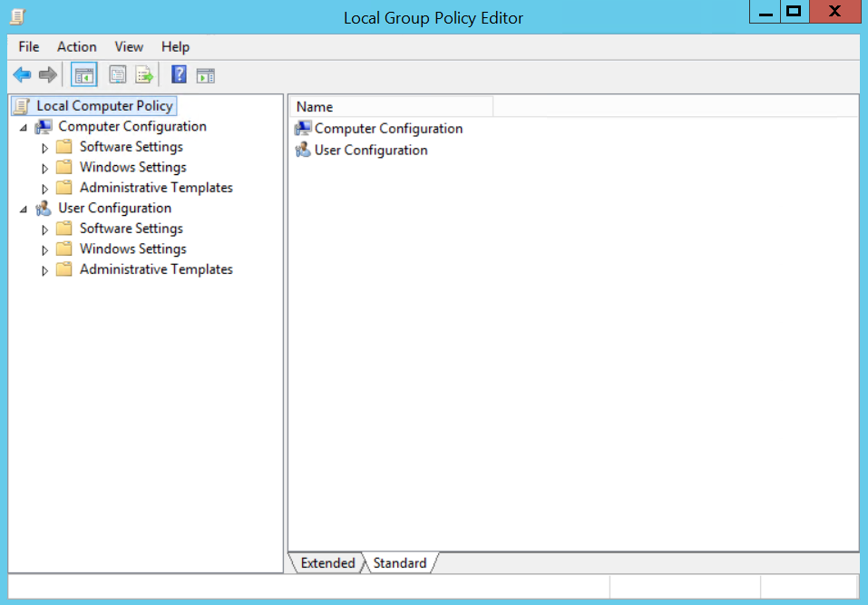The height and width of the screenshot is (605, 868).
Task: Open the Action menu
Action: tap(77, 46)
